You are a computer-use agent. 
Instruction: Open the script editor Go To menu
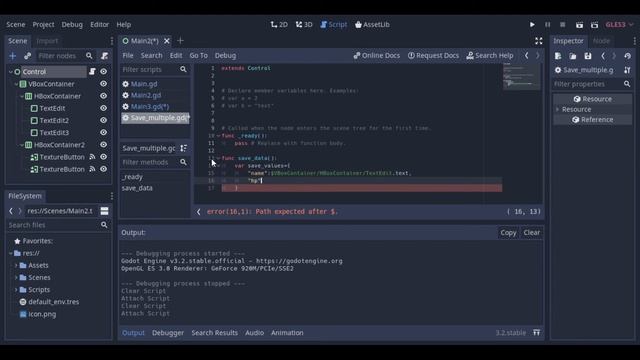tap(198, 56)
